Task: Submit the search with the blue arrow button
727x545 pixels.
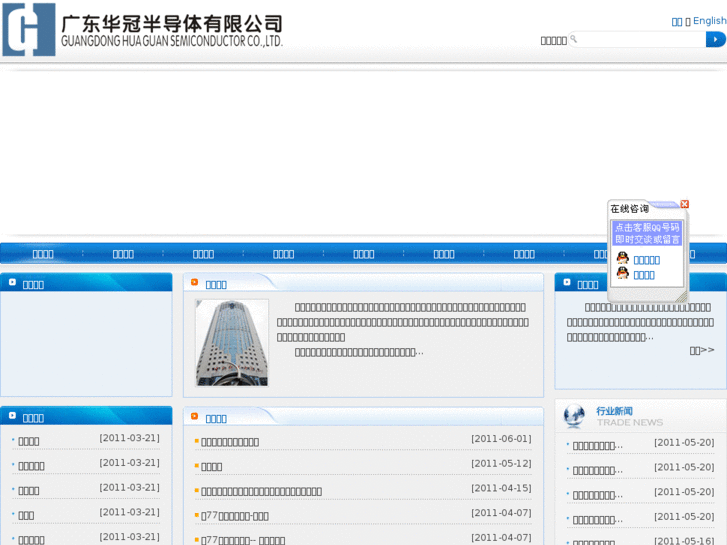Action: coord(715,39)
